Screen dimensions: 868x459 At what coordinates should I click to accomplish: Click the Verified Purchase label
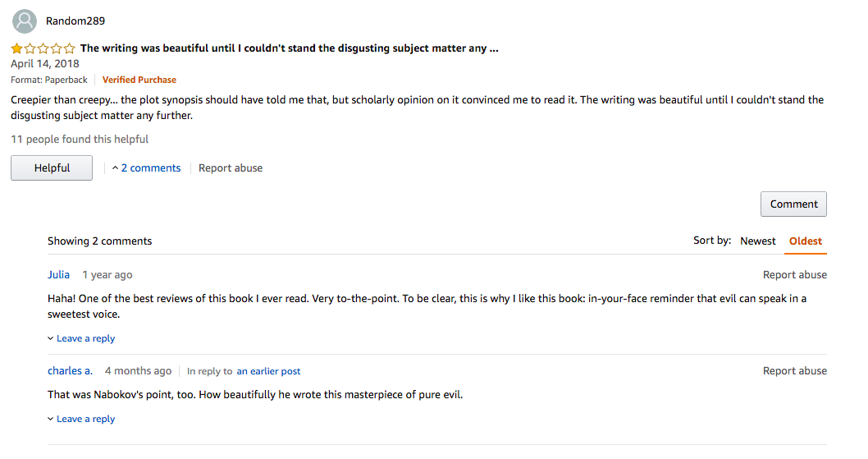tap(139, 80)
